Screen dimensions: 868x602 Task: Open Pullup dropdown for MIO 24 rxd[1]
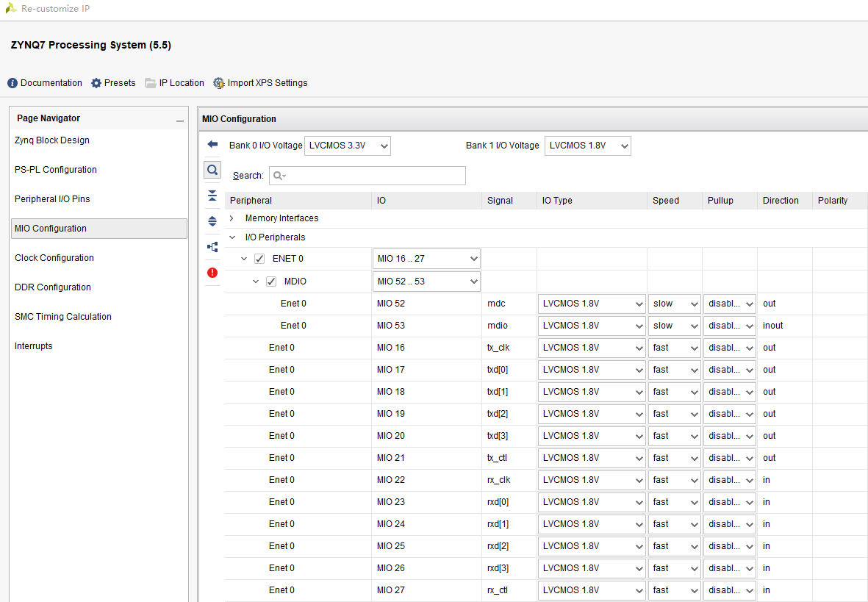pyautogui.click(x=730, y=524)
